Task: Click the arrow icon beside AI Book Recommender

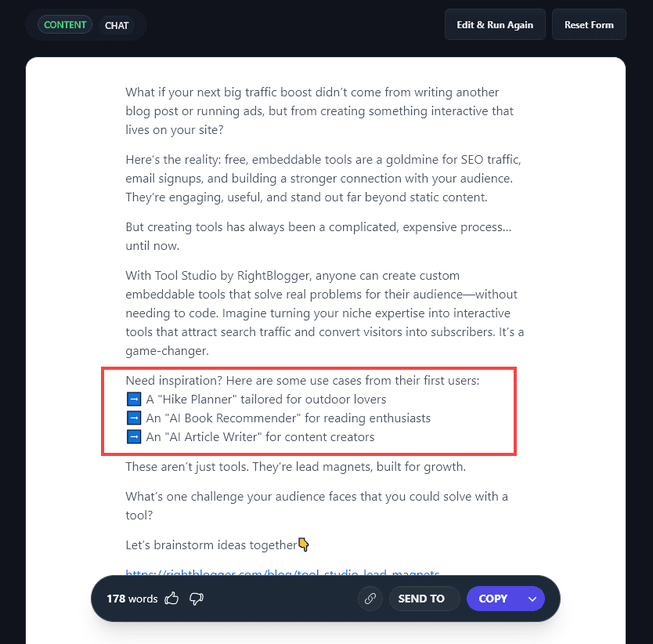Action: click(133, 418)
